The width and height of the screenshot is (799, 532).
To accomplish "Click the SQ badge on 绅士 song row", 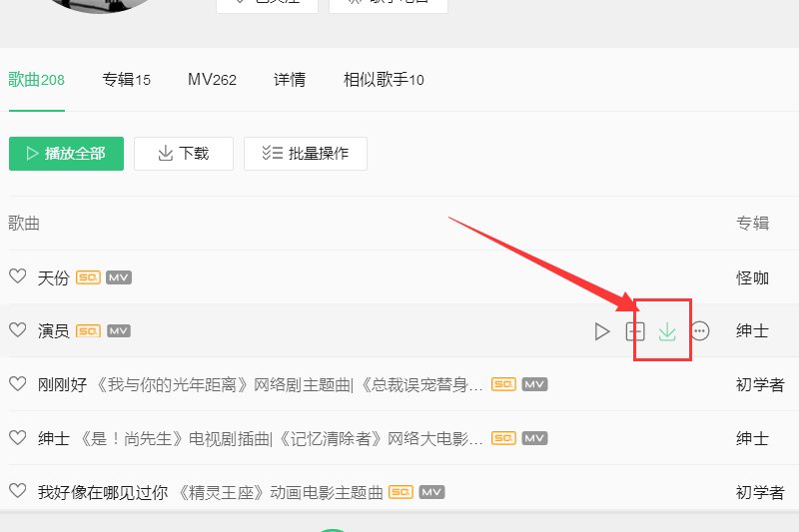I will click(503, 438).
